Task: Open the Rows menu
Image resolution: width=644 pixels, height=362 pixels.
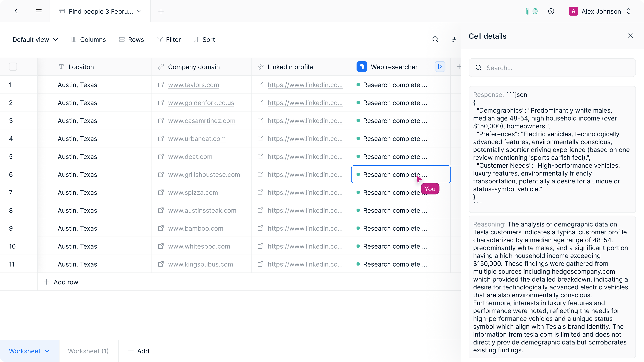Action: 131,40
